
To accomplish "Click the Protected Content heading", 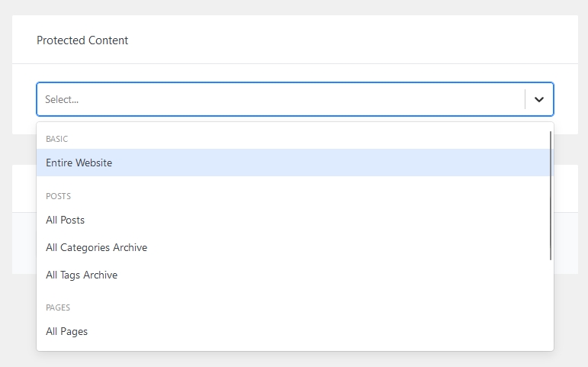I will [x=82, y=40].
